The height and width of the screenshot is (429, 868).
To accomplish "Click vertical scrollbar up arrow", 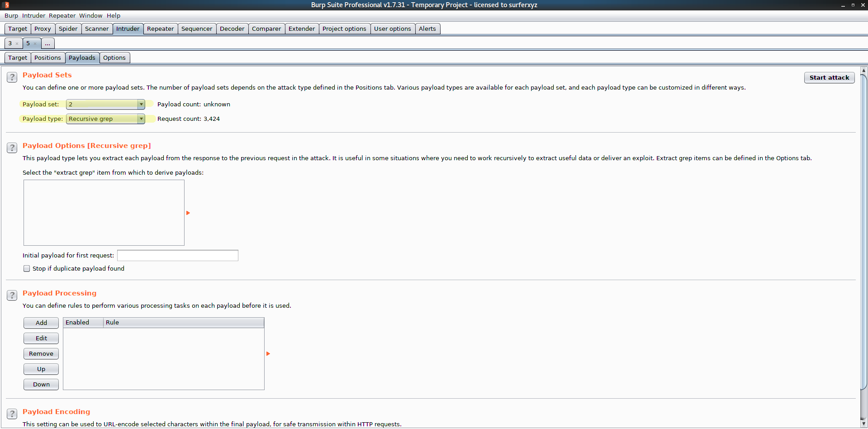I will pos(863,71).
